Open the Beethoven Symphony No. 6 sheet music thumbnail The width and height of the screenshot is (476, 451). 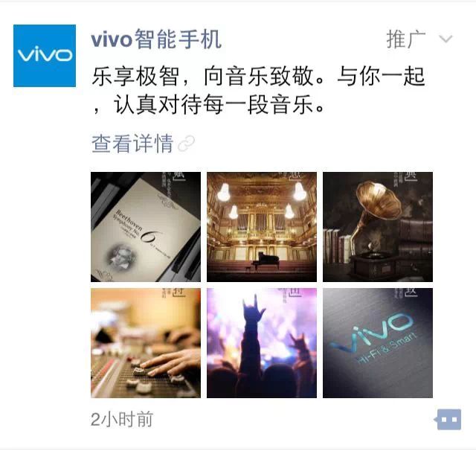[146, 227]
